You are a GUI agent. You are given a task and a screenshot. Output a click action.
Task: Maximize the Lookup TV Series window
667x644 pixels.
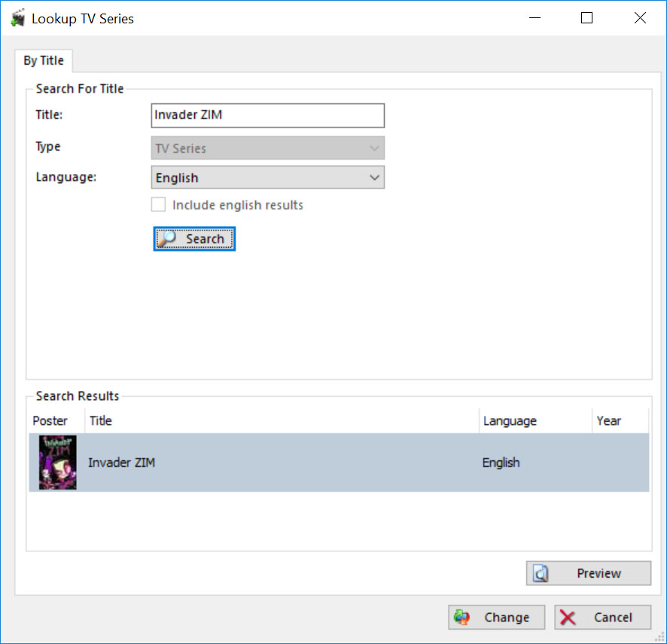tap(586, 18)
